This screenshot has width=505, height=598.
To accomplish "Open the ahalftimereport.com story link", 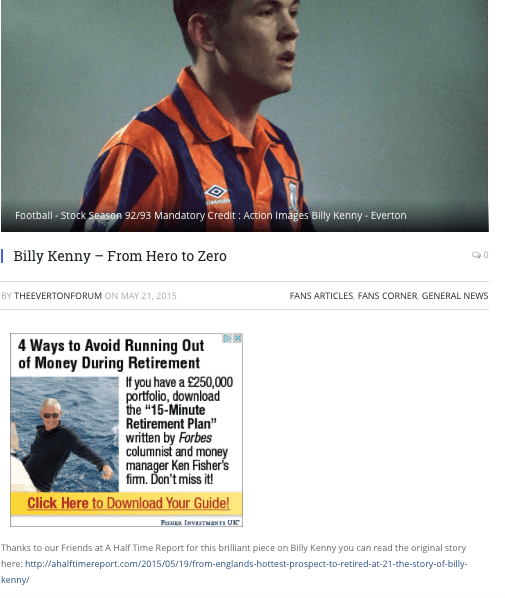I will tap(233, 571).
